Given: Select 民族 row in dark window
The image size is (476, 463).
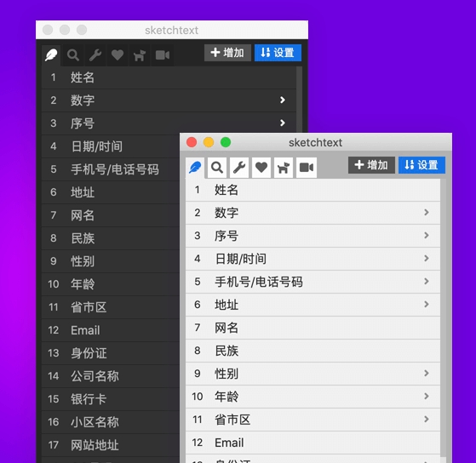Looking at the screenshot, I should tap(111, 238).
